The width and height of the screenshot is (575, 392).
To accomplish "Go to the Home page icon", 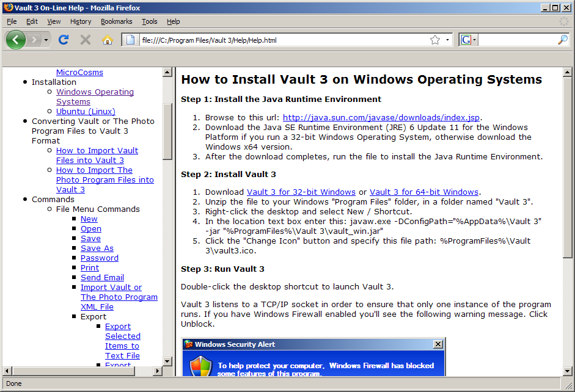I will 107,40.
